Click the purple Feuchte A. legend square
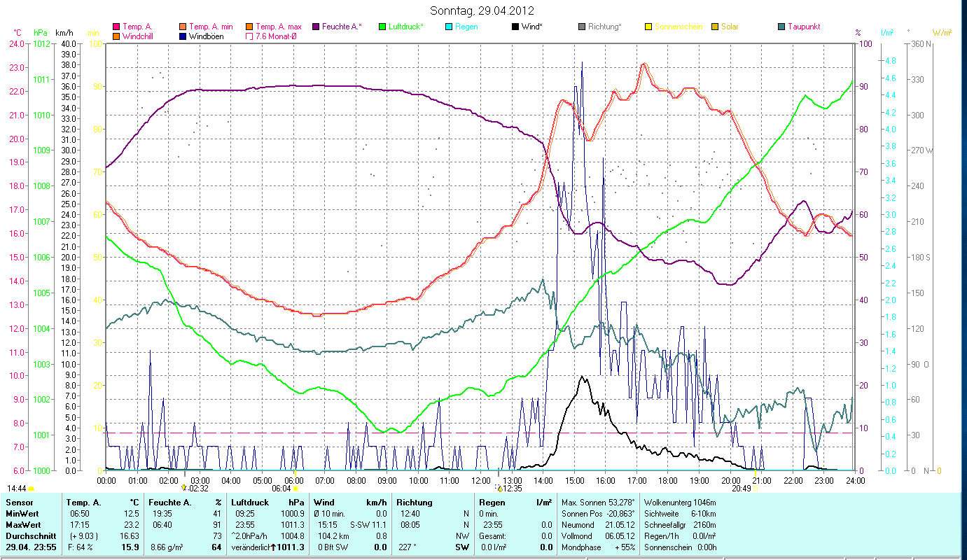 316,27
